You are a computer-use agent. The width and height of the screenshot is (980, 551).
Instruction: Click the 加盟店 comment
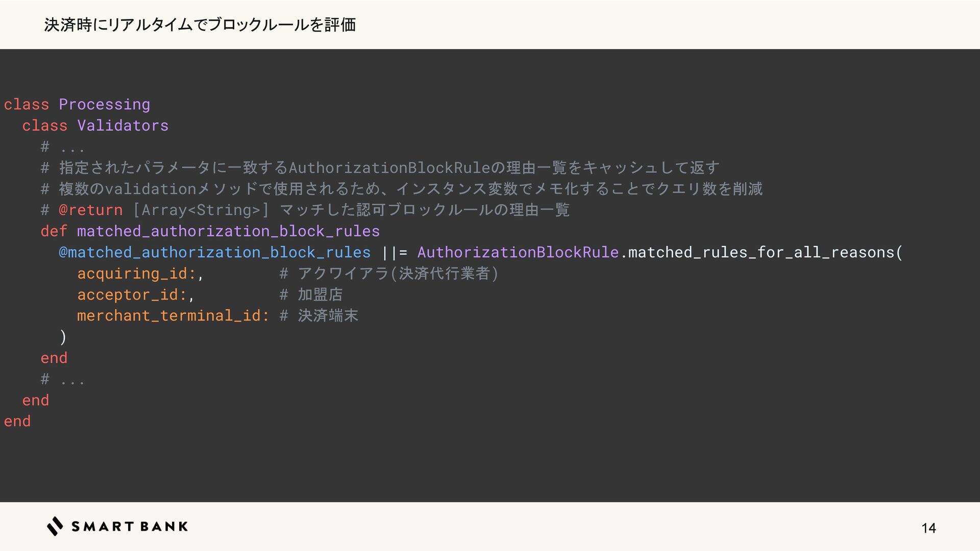[320, 295]
